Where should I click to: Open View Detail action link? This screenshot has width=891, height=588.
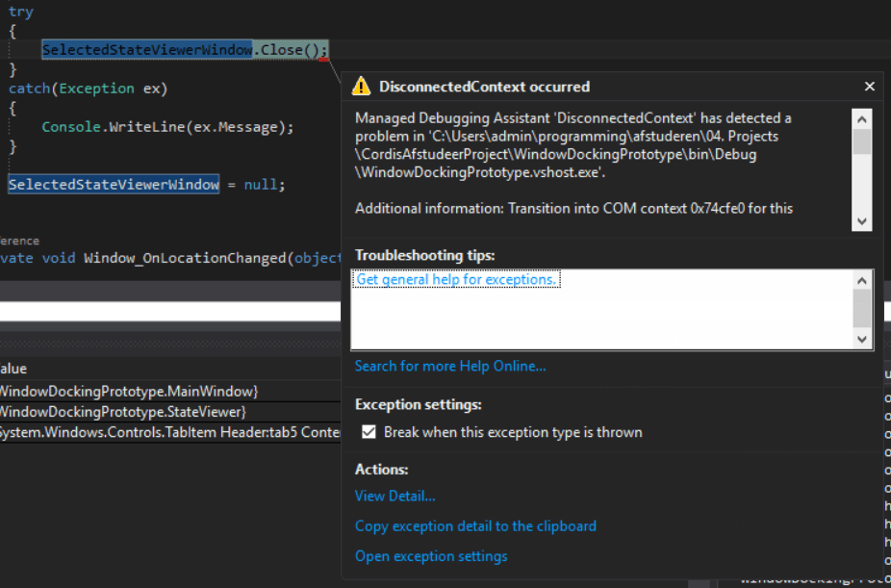point(395,496)
